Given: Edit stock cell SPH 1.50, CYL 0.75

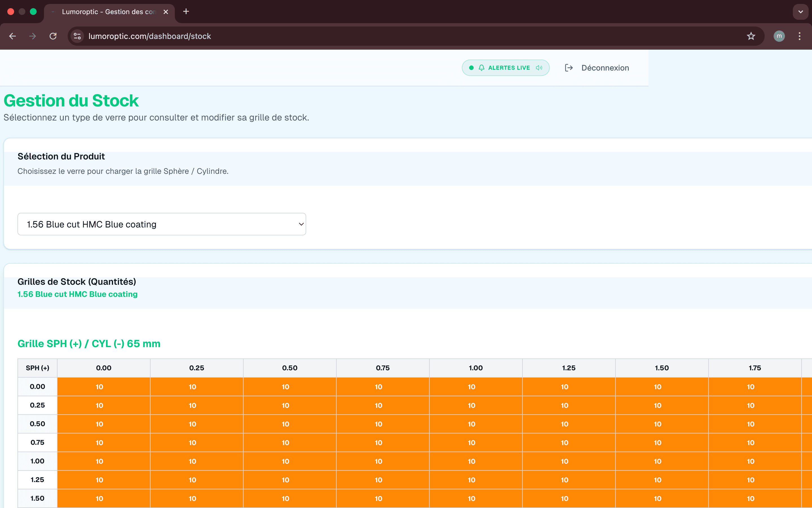Looking at the screenshot, I should 383,499.
